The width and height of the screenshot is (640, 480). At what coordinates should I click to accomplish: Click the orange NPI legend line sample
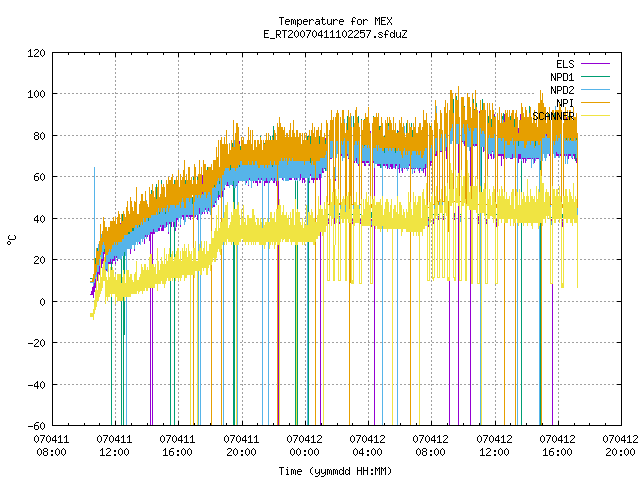596,102
